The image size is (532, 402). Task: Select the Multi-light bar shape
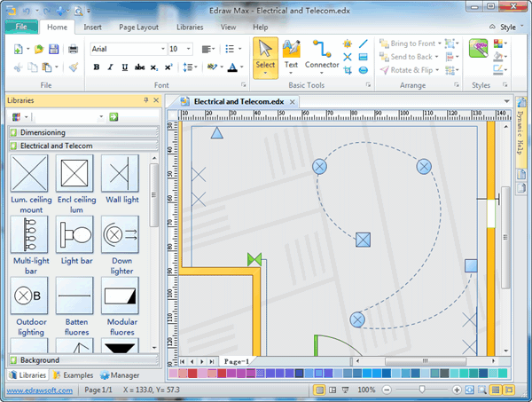[29, 233]
